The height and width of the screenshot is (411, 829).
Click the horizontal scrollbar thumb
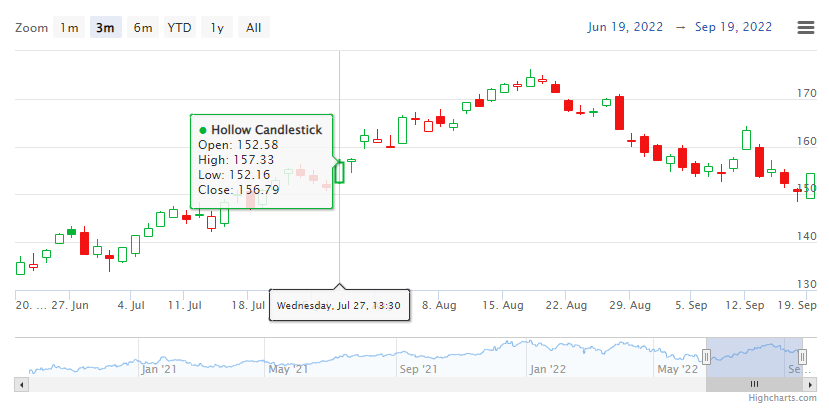tap(755, 384)
